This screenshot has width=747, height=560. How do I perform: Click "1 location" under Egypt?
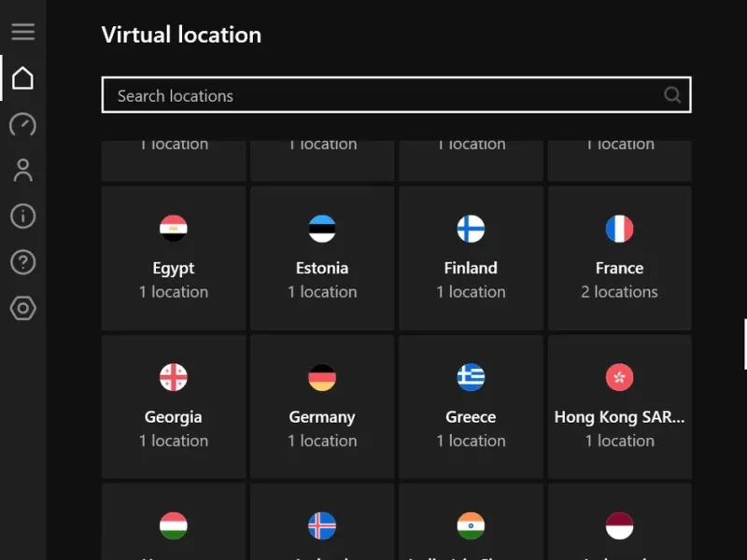click(174, 292)
